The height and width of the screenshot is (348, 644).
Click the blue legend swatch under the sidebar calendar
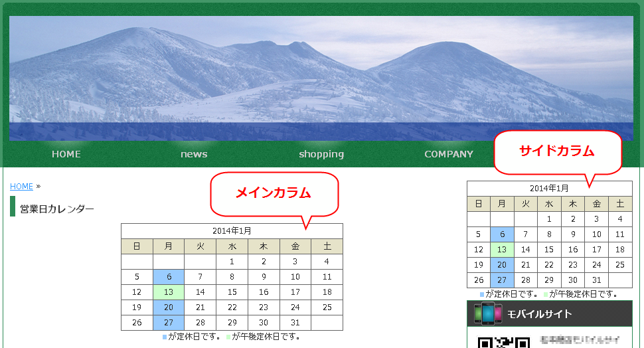(482, 295)
